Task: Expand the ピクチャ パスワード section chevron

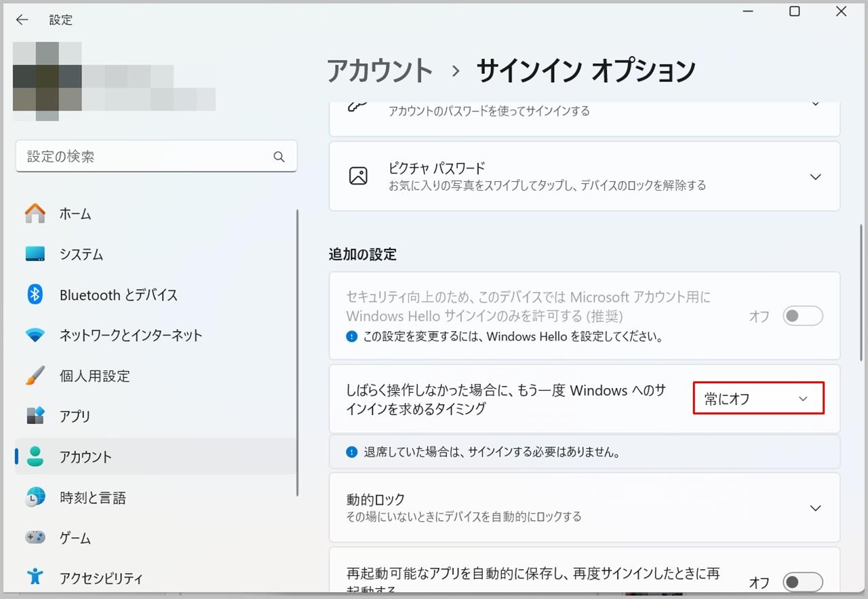Action: click(816, 176)
